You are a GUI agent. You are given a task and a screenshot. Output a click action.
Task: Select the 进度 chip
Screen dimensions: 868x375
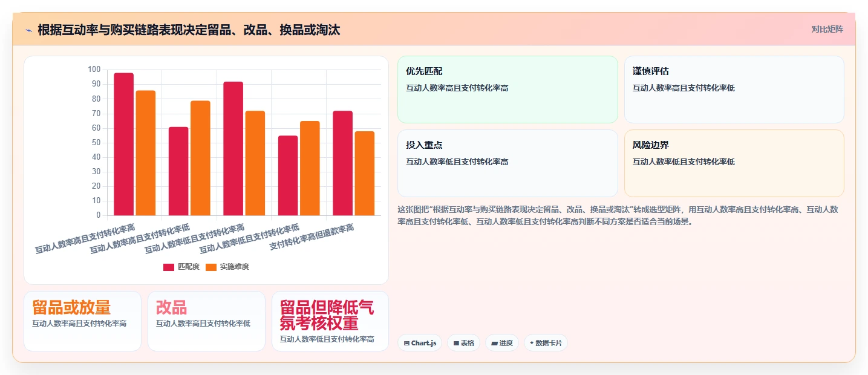point(502,343)
